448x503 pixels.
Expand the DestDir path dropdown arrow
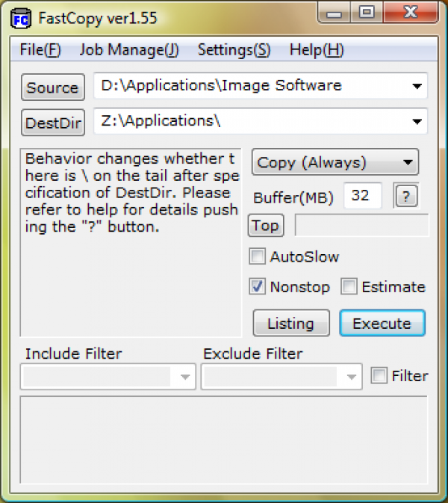point(416,121)
